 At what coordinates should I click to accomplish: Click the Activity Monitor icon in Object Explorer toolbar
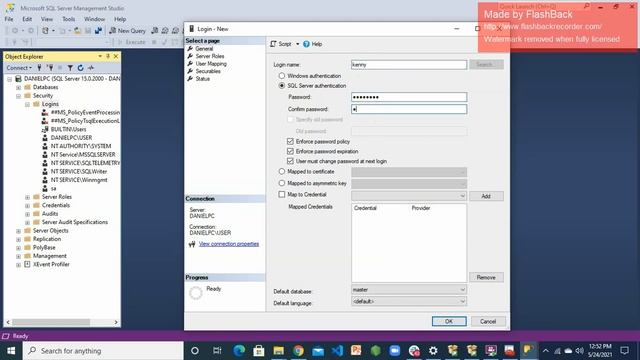(x=91, y=68)
